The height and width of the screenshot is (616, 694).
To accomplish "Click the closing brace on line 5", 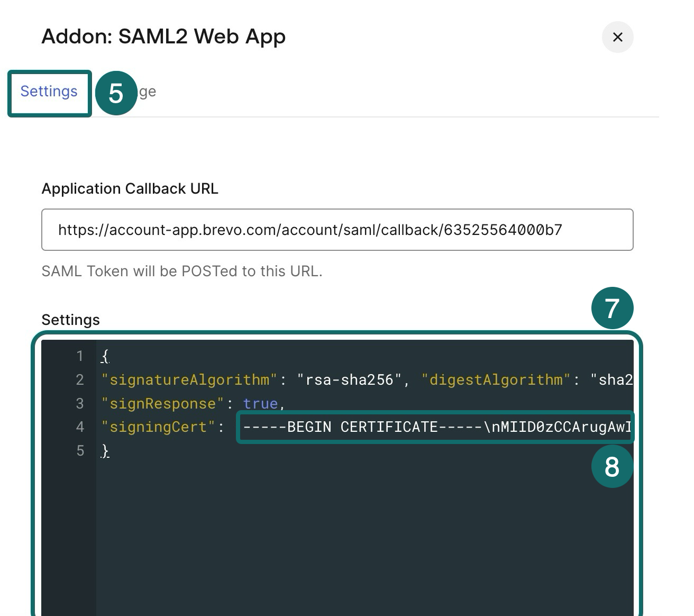I will coord(104,450).
